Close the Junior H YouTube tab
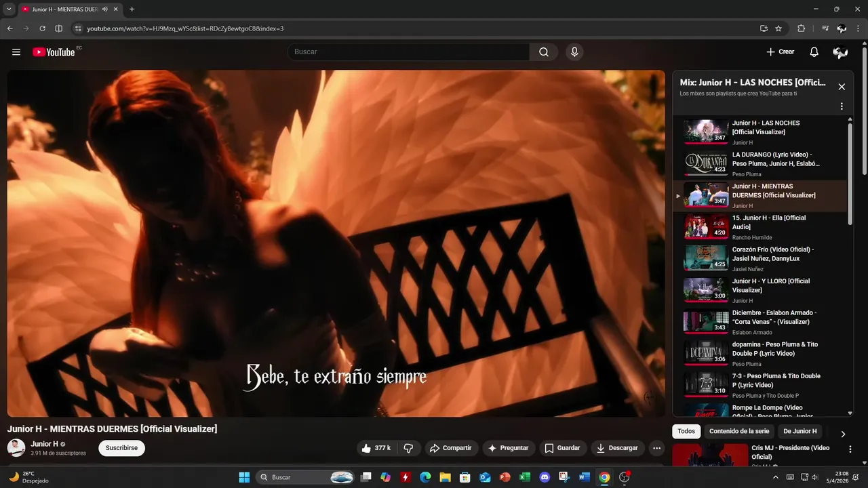This screenshot has width=868, height=488. click(116, 9)
